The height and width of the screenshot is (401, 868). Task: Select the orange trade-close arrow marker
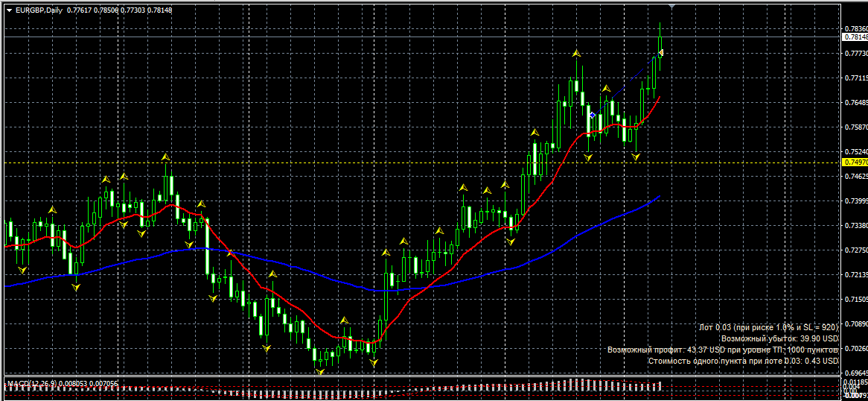pos(660,53)
